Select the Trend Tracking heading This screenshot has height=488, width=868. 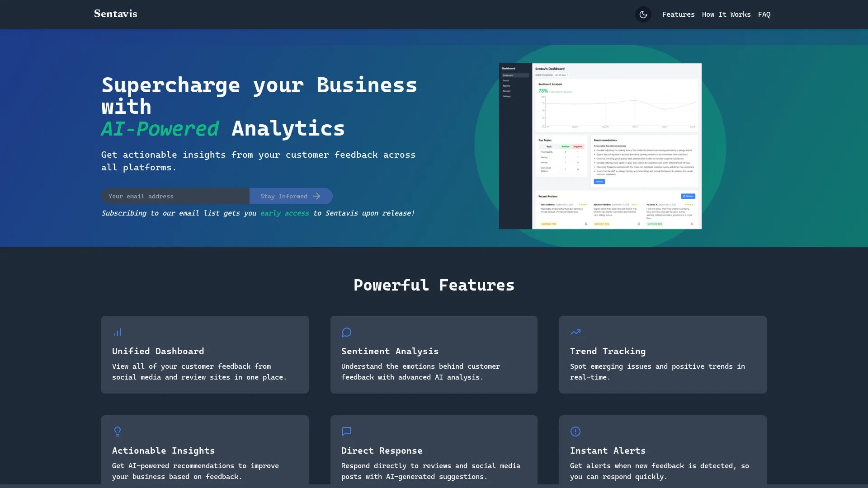[608, 351]
